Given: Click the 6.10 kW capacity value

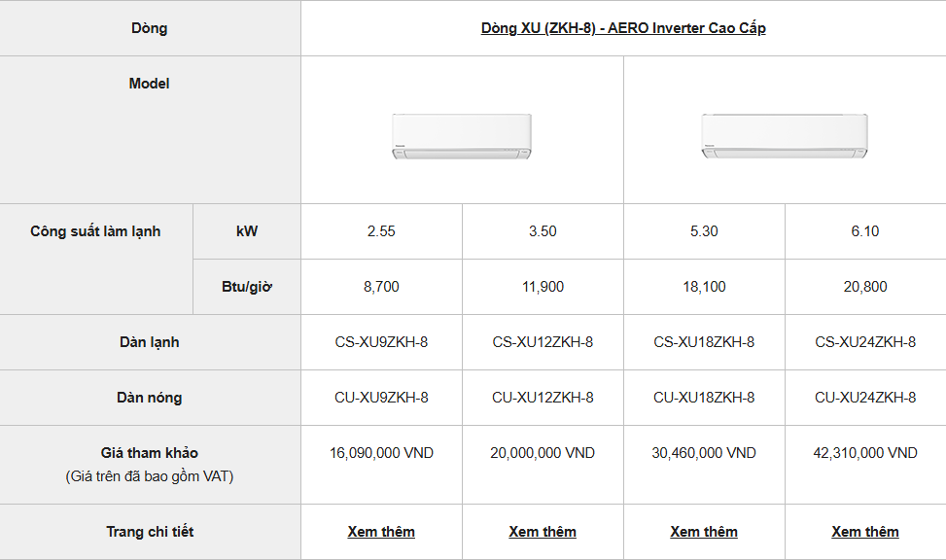Looking at the screenshot, I should coord(865,231).
